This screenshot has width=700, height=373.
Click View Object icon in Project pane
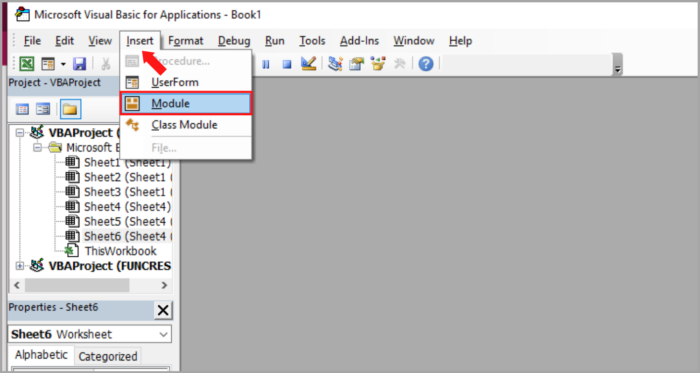(x=43, y=109)
